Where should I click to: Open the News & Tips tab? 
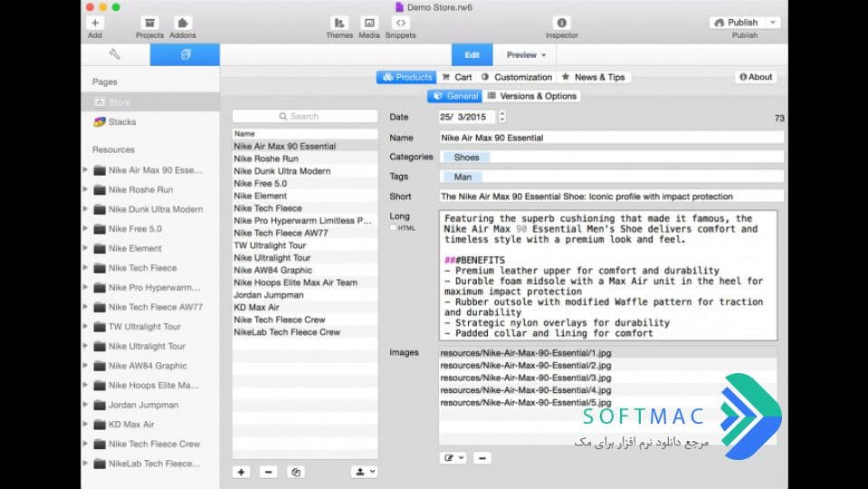click(x=594, y=77)
